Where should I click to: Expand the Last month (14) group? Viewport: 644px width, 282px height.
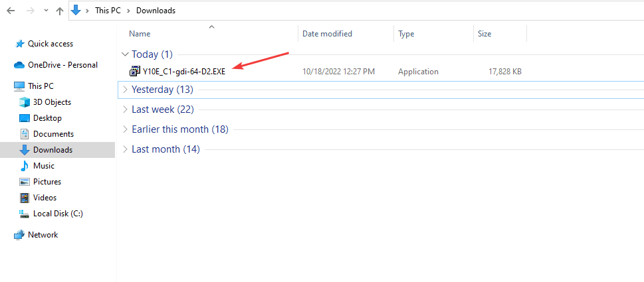tap(125, 149)
